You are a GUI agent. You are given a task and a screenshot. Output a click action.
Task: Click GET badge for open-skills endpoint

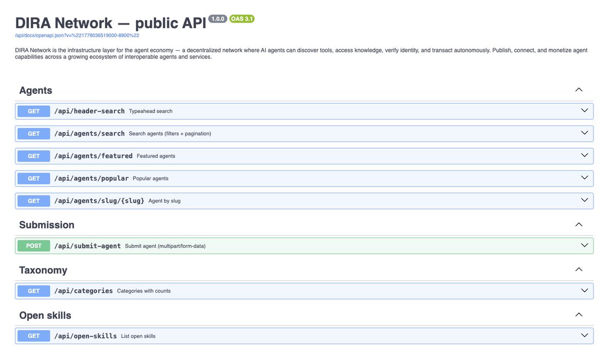34,336
